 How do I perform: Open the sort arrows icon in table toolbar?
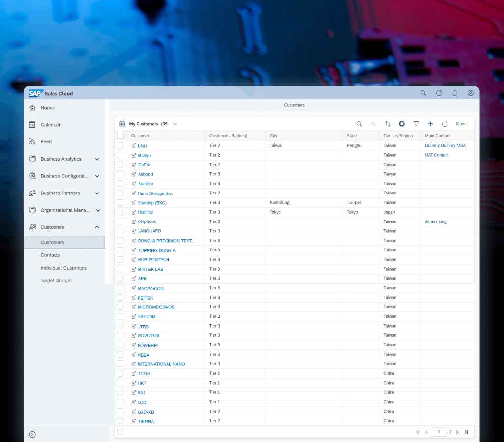coord(388,124)
